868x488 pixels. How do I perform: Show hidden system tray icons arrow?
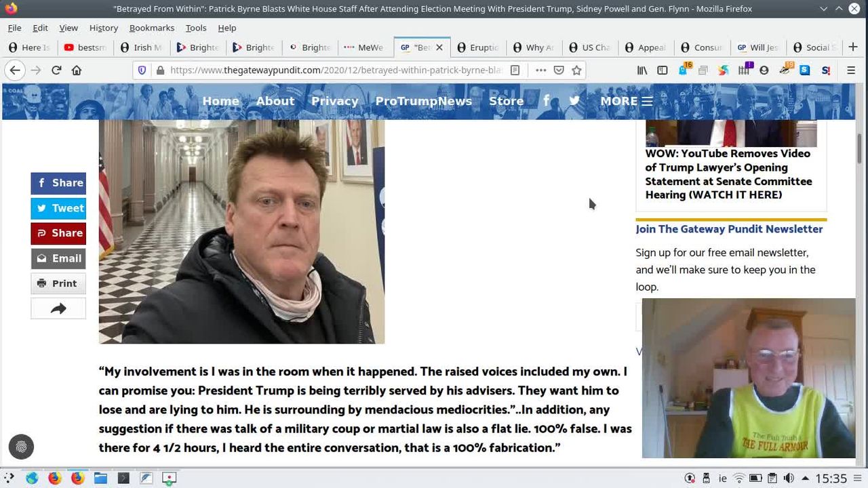pos(805,479)
